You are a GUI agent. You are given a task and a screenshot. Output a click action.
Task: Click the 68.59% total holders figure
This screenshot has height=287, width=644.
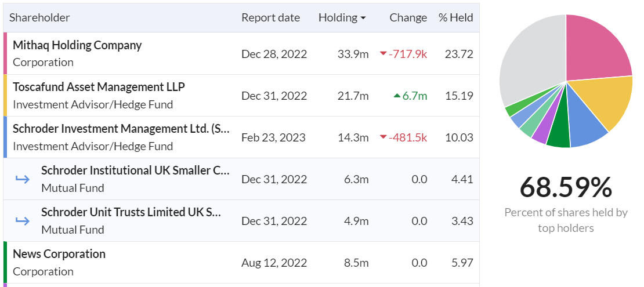coord(566,187)
